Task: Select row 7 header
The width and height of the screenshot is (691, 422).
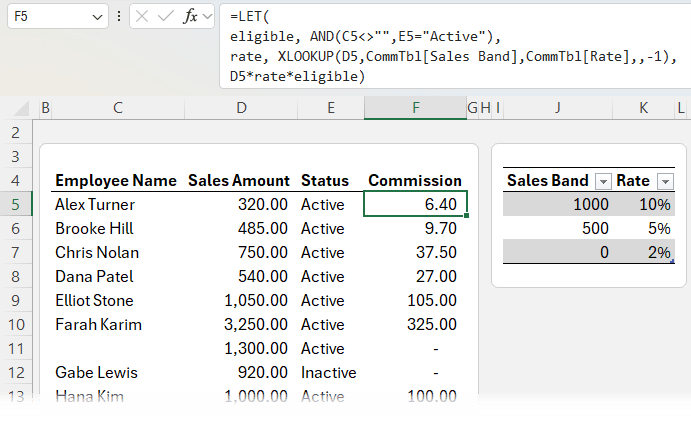Action: 16,252
